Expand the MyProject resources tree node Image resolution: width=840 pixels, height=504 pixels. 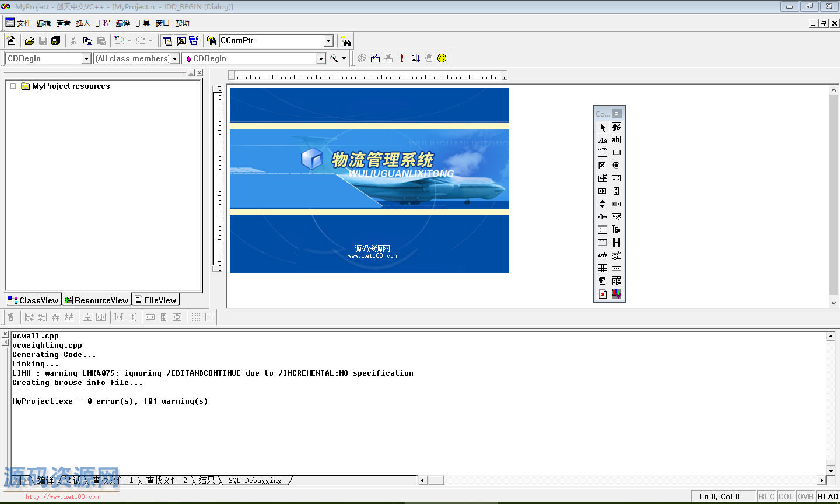13,86
